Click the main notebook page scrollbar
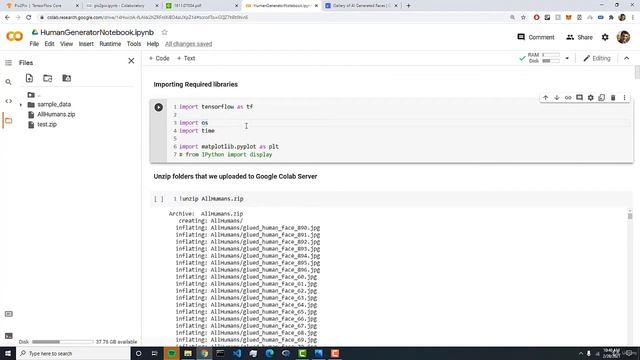 pos(637,72)
